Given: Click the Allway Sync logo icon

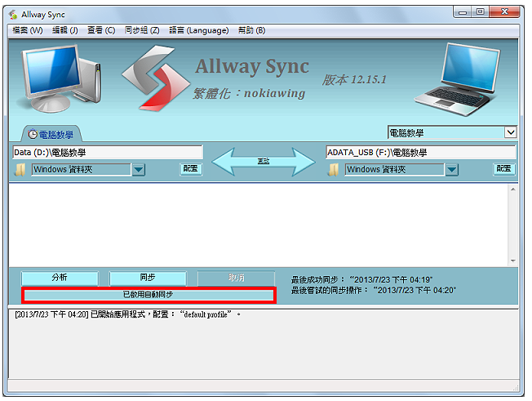Looking at the screenshot, I should tap(156, 78).
